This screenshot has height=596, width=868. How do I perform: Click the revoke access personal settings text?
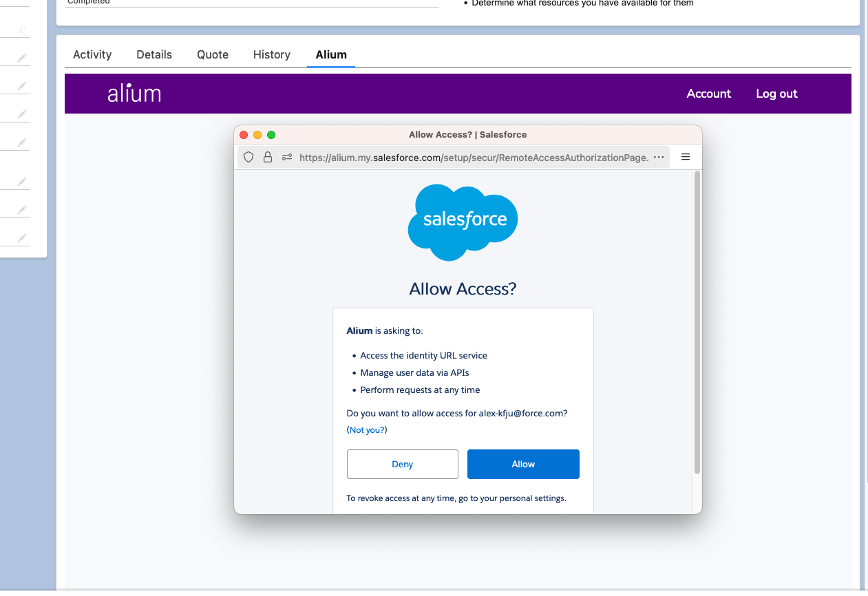(456, 498)
